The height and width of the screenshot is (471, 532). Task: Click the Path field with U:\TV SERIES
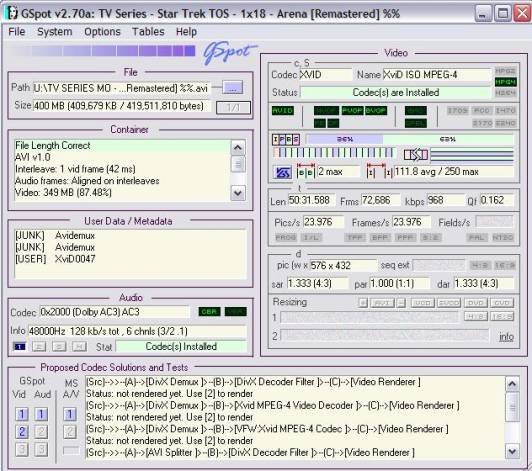point(121,88)
